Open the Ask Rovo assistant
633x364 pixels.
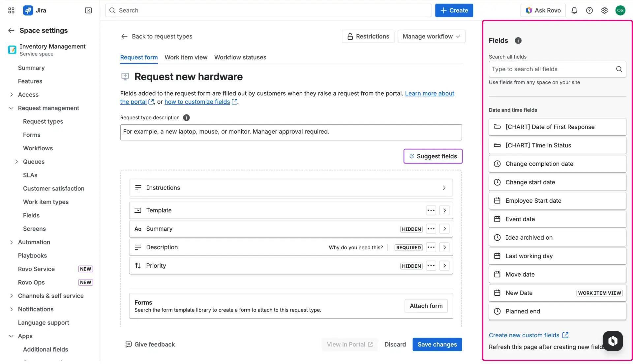click(x=543, y=10)
